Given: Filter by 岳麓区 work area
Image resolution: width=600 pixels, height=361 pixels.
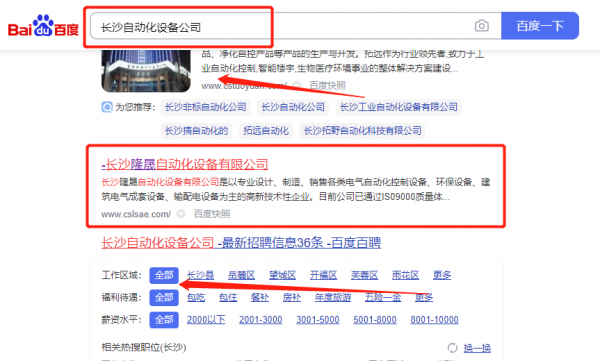Looking at the screenshot, I should (x=241, y=275).
